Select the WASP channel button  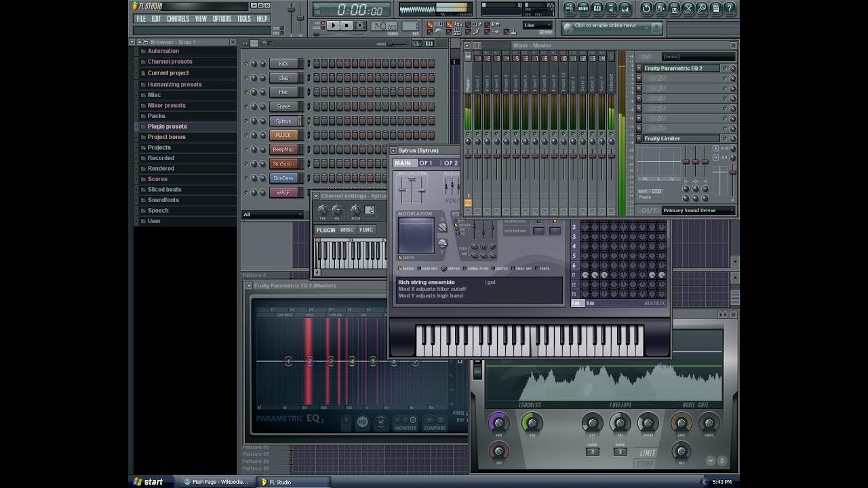[283, 192]
